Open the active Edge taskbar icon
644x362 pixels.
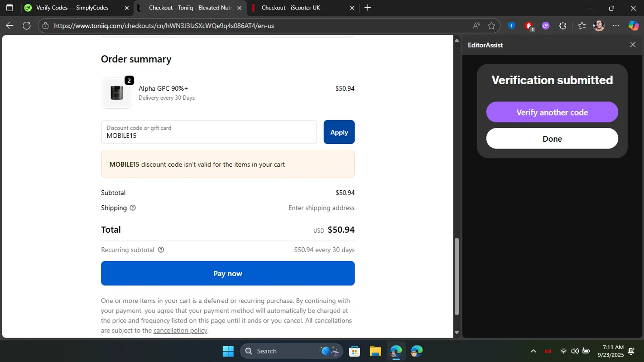pyautogui.click(x=396, y=351)
